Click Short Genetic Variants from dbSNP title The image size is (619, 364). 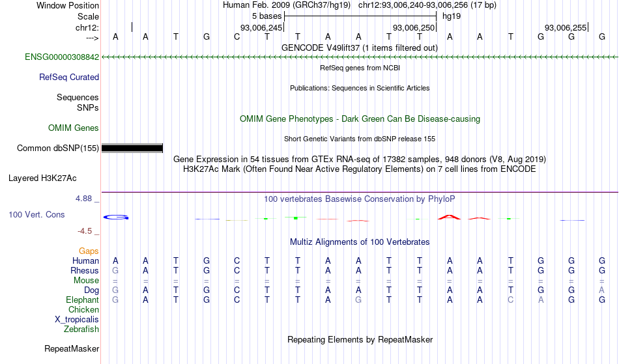(x=360, y=139)
